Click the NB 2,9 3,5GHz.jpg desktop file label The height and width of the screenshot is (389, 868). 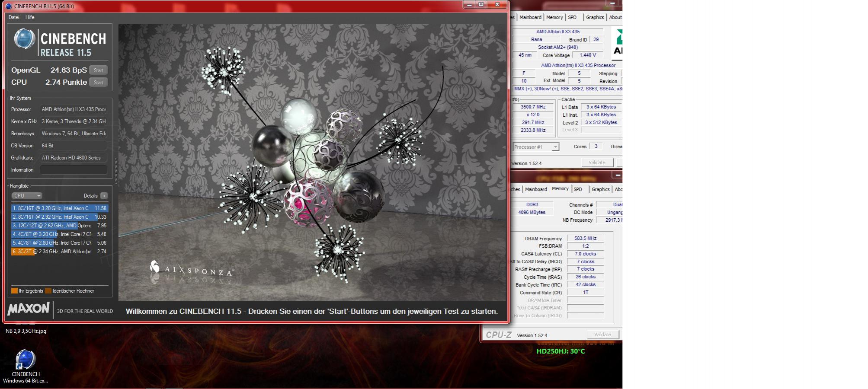point(26,331)
